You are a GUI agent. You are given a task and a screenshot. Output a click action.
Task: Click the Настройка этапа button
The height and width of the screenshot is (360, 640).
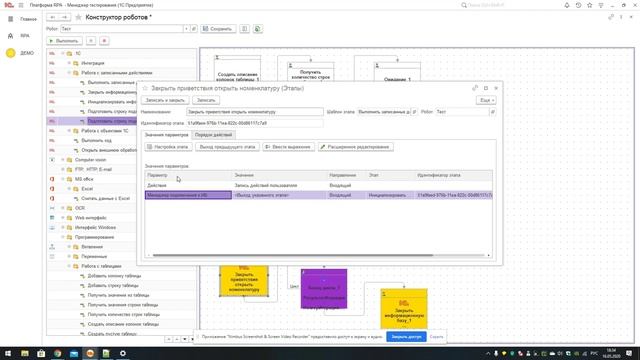[x=168, y=147]
